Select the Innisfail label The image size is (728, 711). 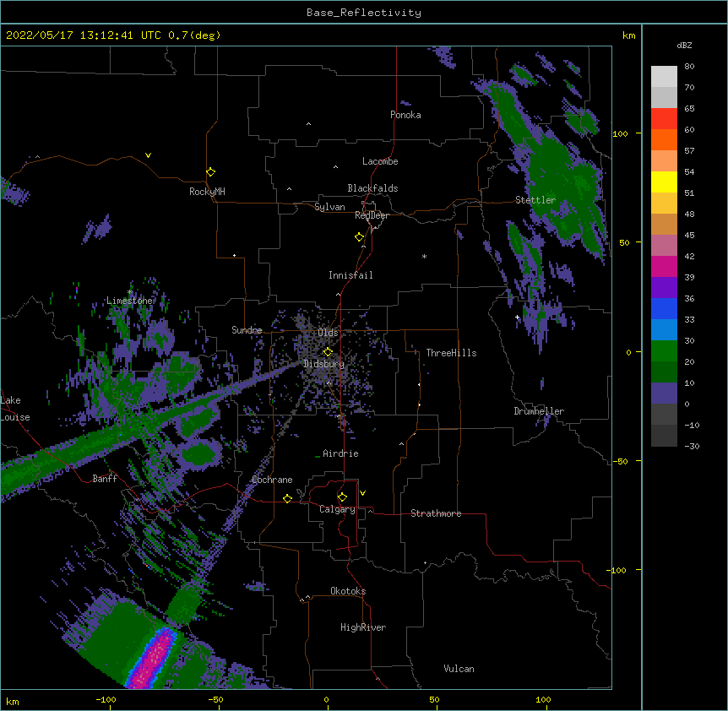pyautogui.click(x=350, y=275)
